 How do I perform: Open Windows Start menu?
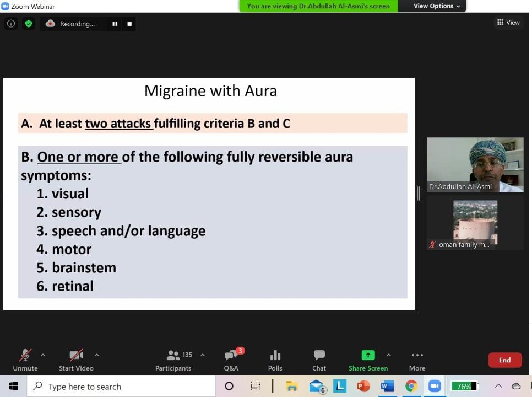(x=13, y=386)
